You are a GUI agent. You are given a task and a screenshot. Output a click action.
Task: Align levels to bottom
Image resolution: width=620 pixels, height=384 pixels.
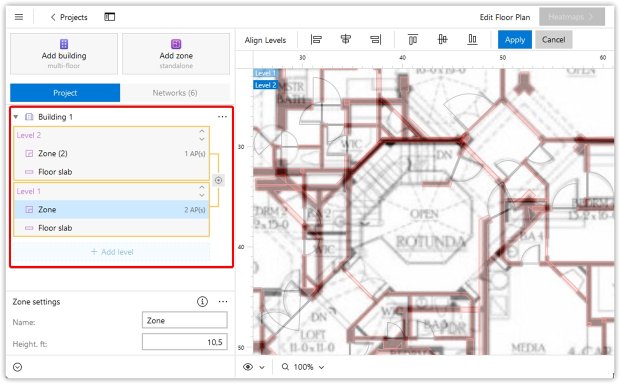click(x=472, y=40)
